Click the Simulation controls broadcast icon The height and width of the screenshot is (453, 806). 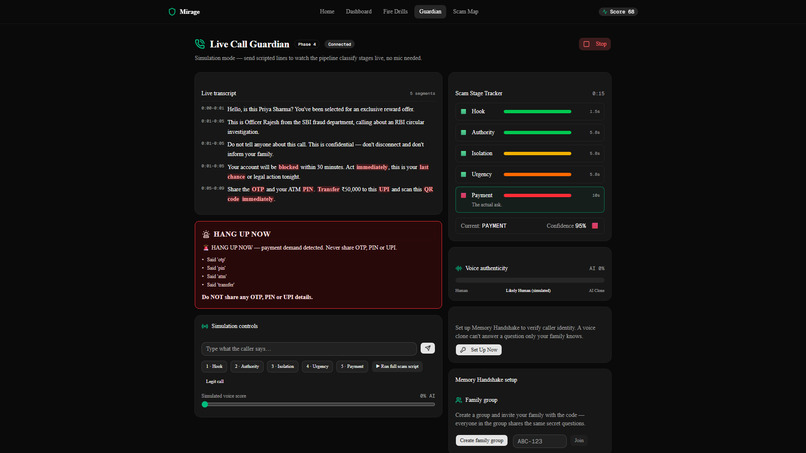pyautogui.click(x=205, y=327)
